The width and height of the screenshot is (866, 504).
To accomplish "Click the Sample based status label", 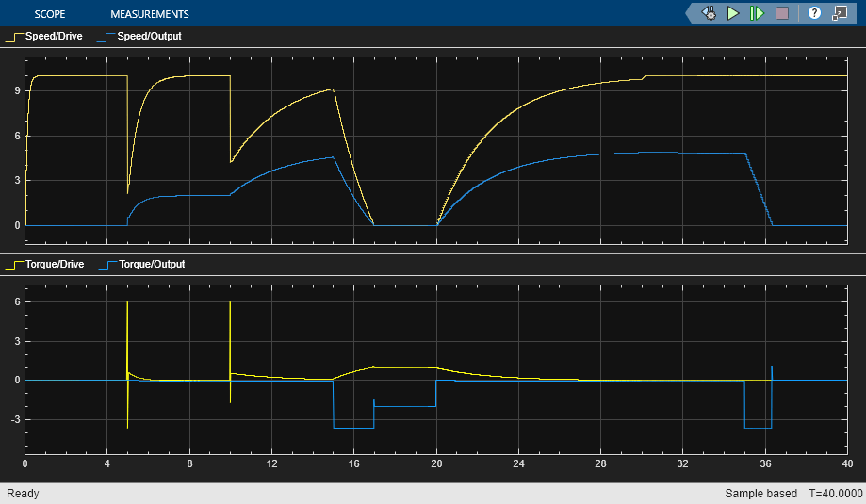I will coord(760,494).
